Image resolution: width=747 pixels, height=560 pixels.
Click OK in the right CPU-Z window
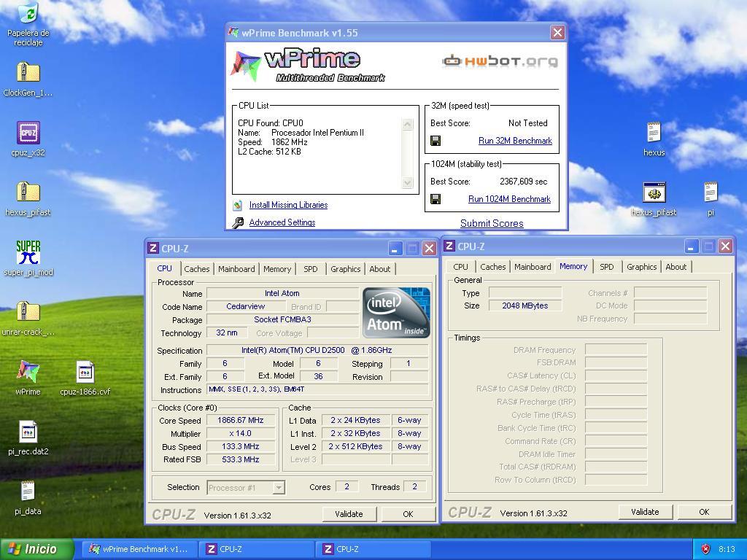(704, 512)
